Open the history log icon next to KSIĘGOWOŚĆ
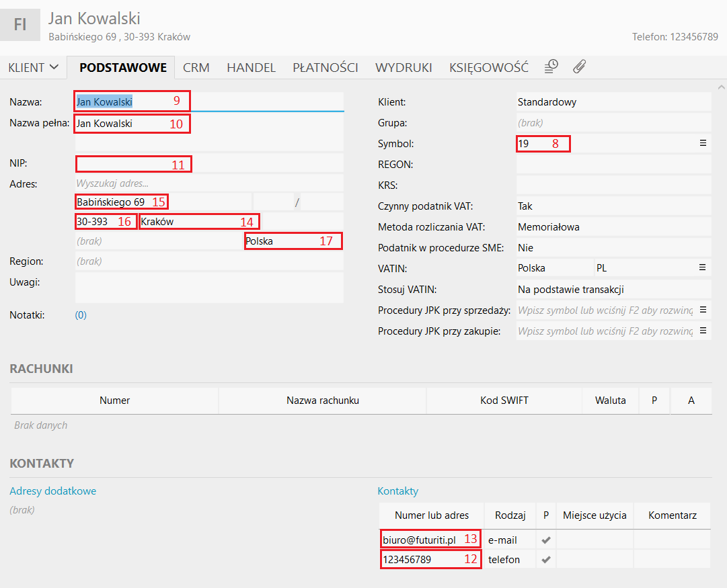This screenshot has width=727, height=588. [551, 67]
